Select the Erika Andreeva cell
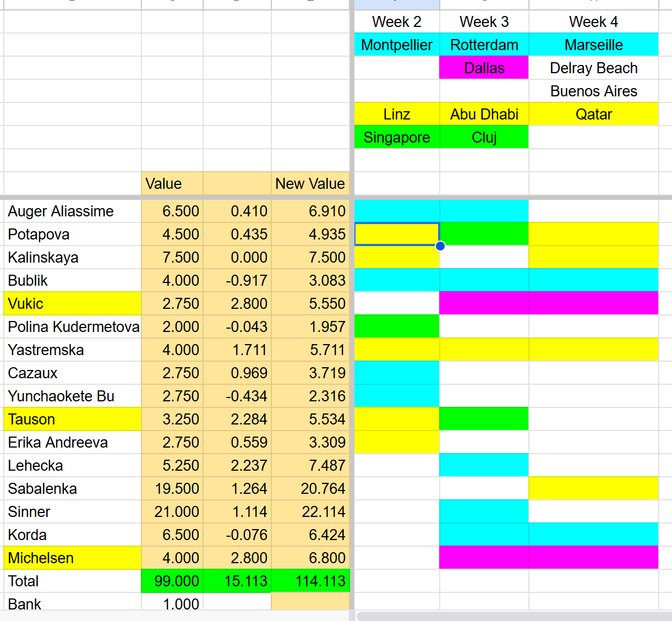This screenshot has height=621, width=672. (73, 443)
